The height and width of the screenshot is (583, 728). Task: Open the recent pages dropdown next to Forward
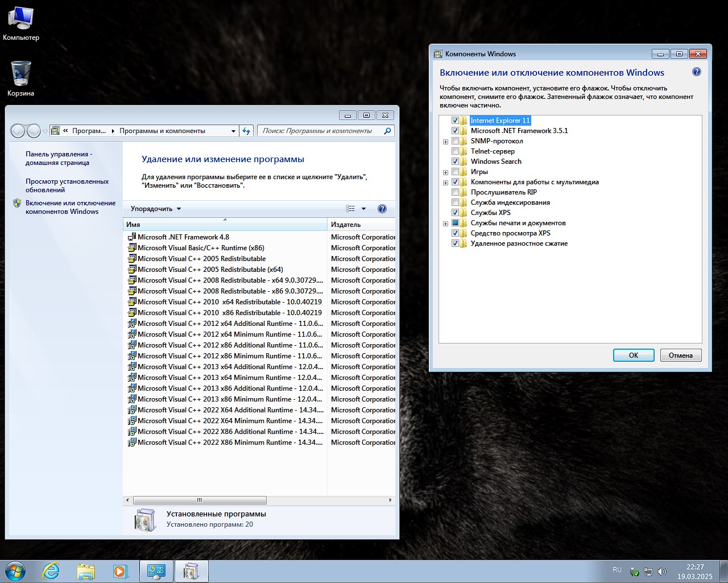coord(45,131)
